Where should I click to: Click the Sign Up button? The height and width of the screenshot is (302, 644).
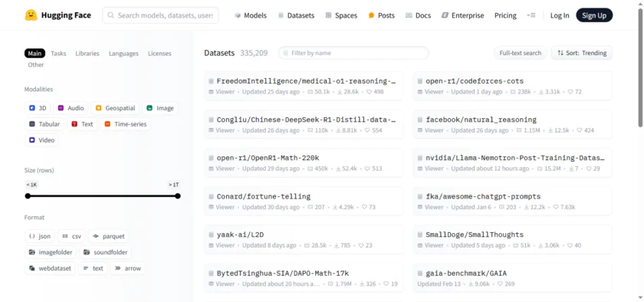point(594,15)
